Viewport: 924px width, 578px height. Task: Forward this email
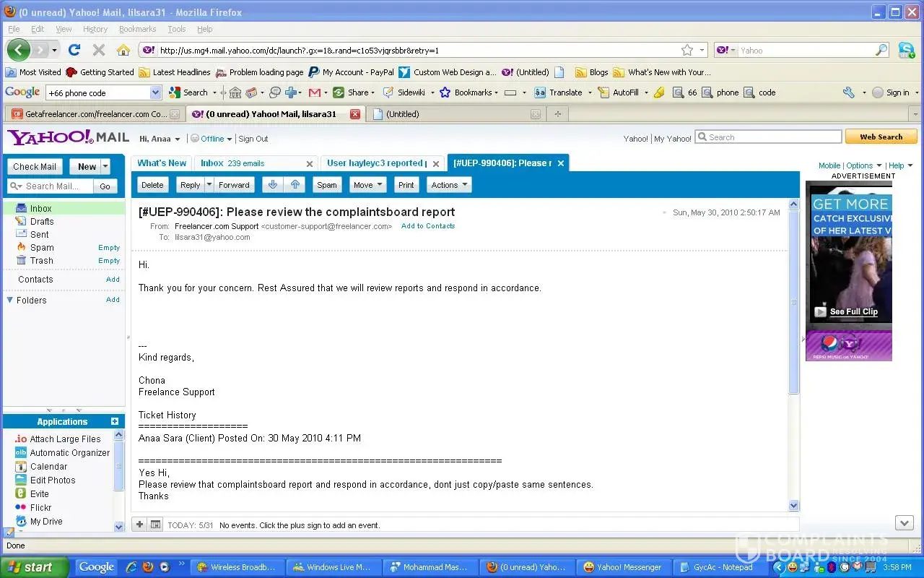(x=234, y=185)
